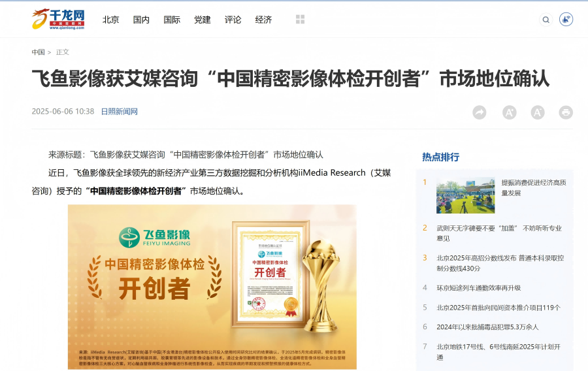Click the 飞鱼影像 award banner image
588x371 pixels.
coord(212,287)
